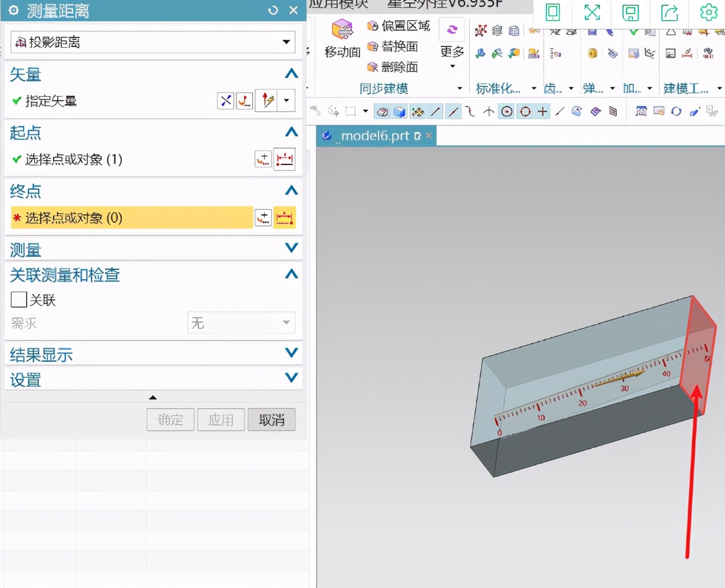Expand the 结果显示 section
Image resolution: width=725 pixels, height=588 pixels.
(291, 353)
